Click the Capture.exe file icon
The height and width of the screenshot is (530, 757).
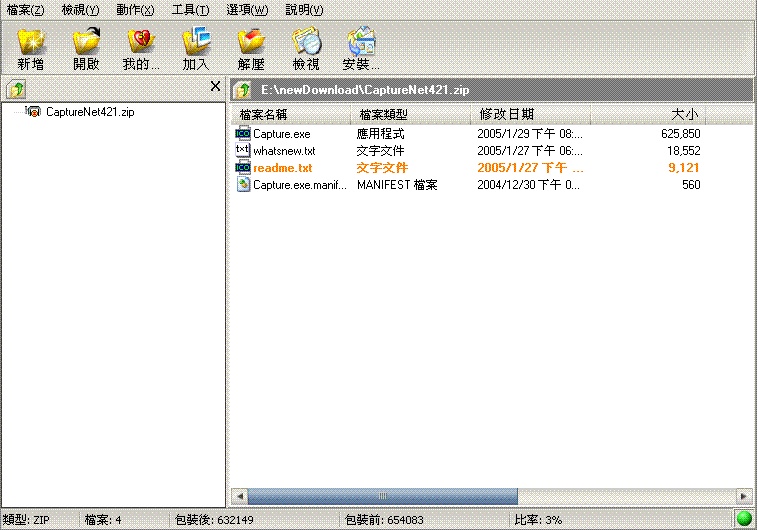pyautogui.click(x=243, y=133)
